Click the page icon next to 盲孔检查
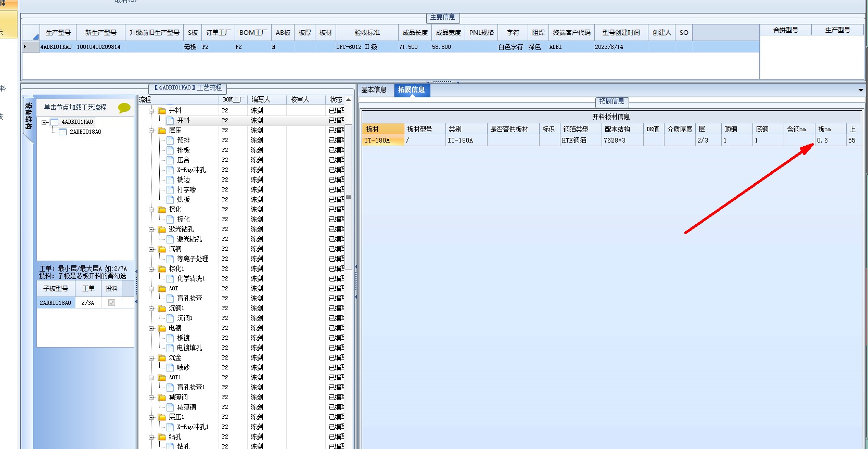This screenshot has height=449, width=868. click(x=170, y=299)
